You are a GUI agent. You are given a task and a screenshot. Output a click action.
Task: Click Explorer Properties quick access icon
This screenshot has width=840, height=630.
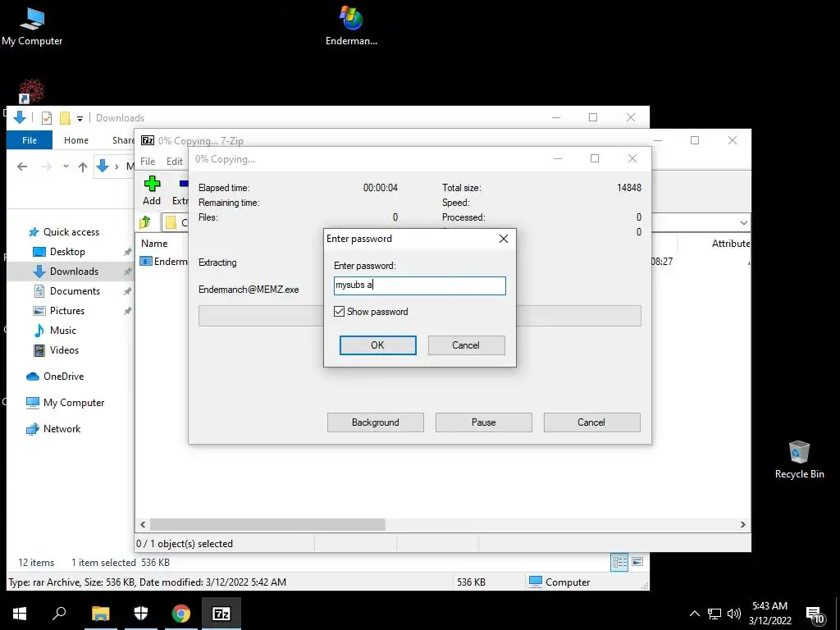[47, 118]
